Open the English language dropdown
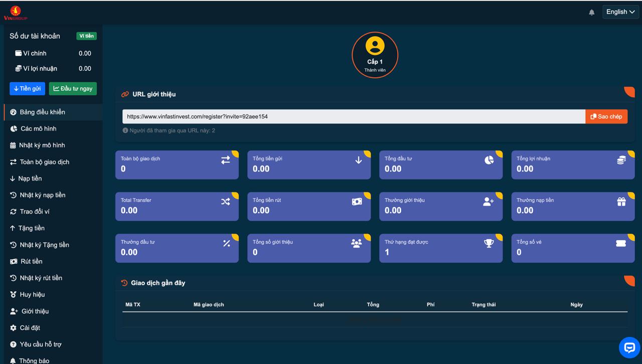642x364 pixels. point(620,12)
